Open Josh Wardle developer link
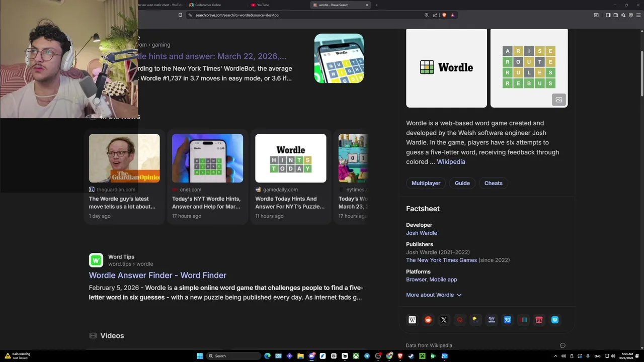This screenshot has height=362, width=644. coord(422,233)
